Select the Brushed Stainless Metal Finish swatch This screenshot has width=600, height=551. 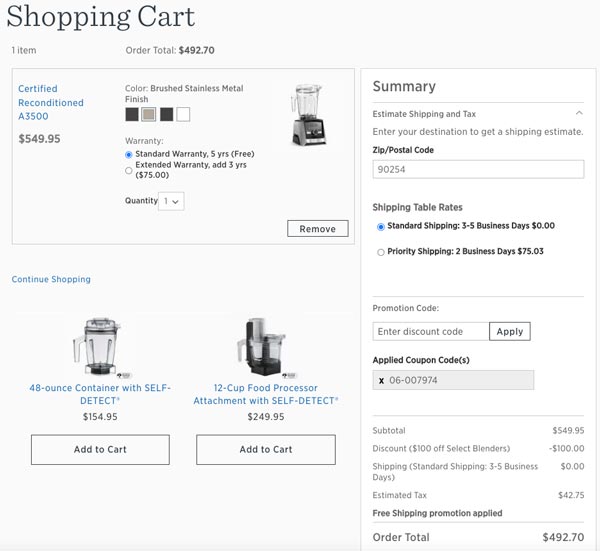[x=148, y=114]
